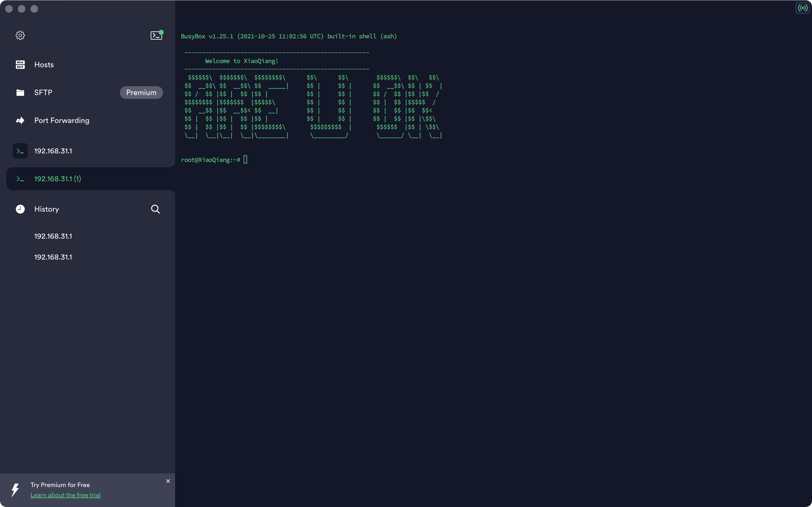Click the History clock icon
The width and height of the screenshot is (812, 507).
(x=20, y=209)
